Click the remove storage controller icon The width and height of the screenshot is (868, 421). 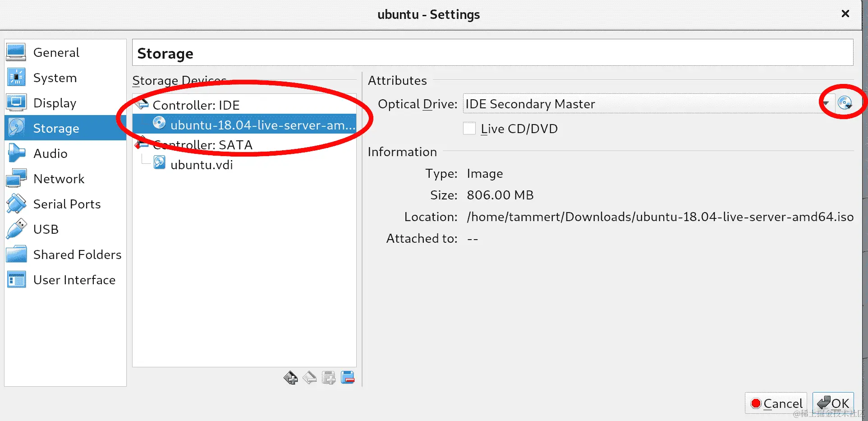309,378
